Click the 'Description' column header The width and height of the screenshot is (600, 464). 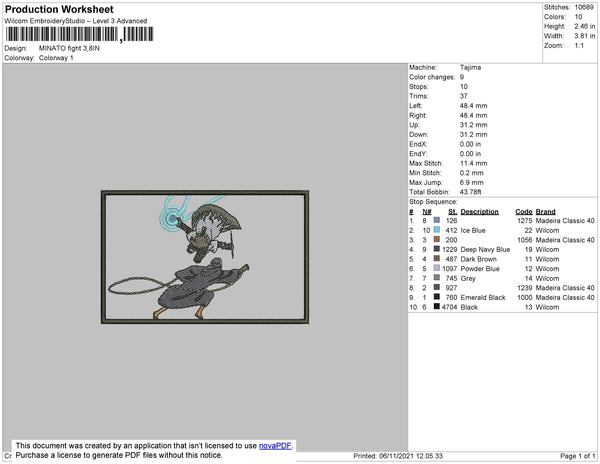click(479, 212)
